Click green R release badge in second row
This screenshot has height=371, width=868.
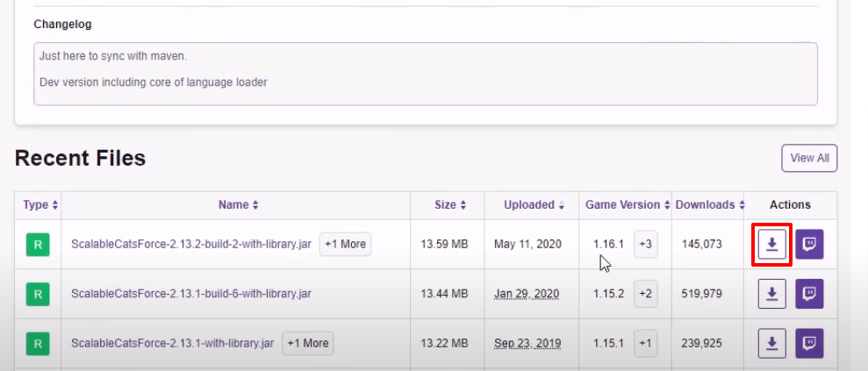38,294
